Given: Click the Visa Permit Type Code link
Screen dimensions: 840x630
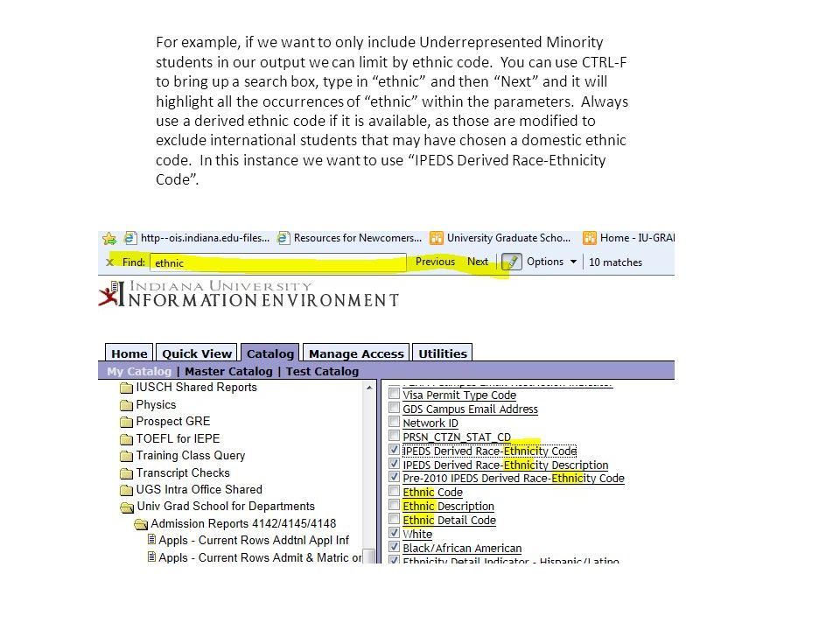Looking at the screenshot, I should 459,395.
